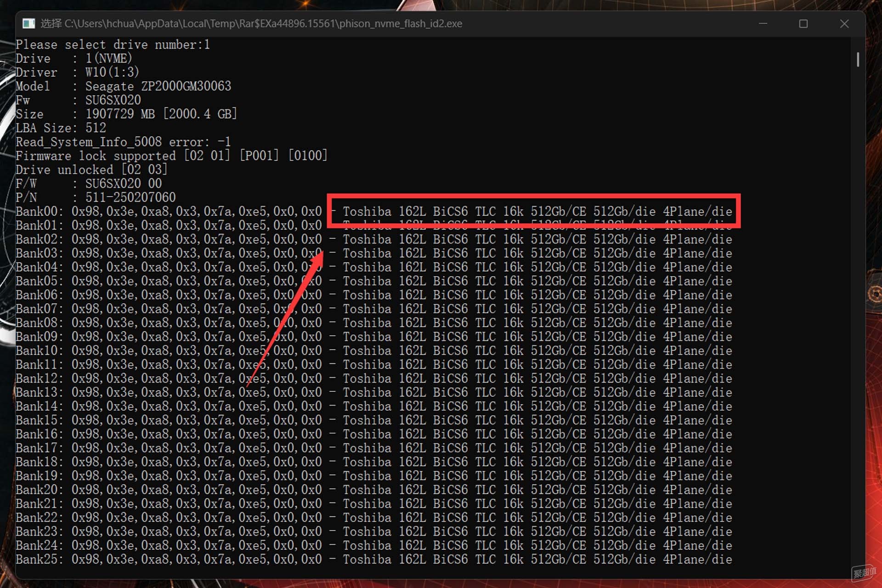The width and height of the screenshot is (882, 588).
Task: Click the Bank09 row
Action: coord(374,337)
